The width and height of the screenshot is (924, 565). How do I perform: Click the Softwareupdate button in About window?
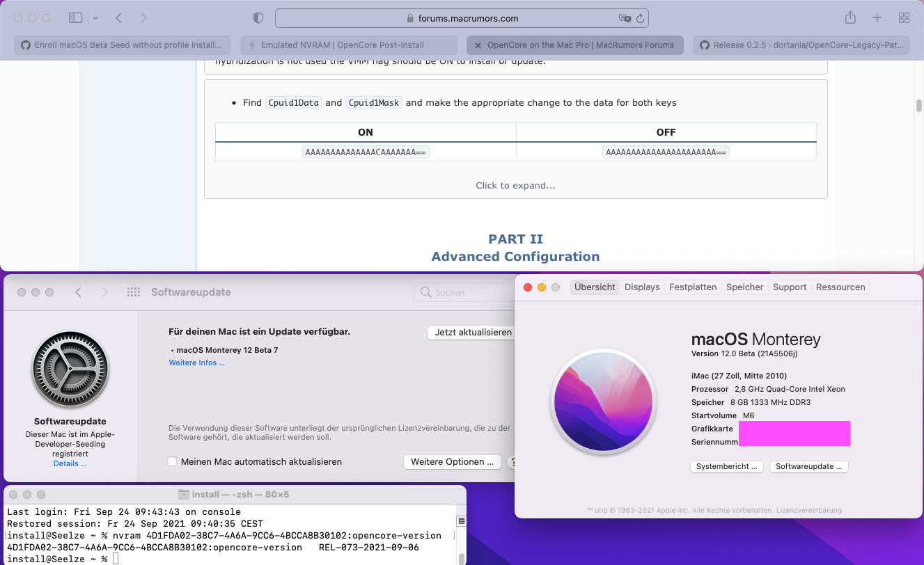pos(809,466)
